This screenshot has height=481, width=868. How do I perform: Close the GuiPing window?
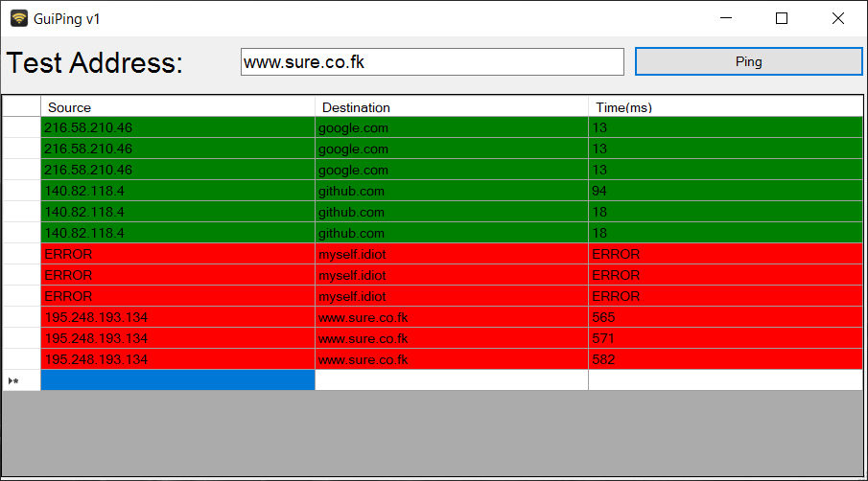838,18
